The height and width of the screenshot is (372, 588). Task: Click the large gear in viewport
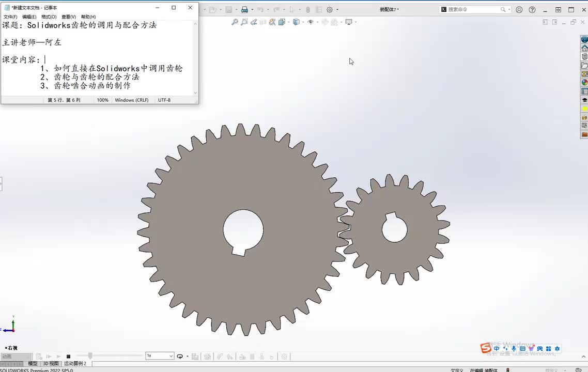click(243, 229)
